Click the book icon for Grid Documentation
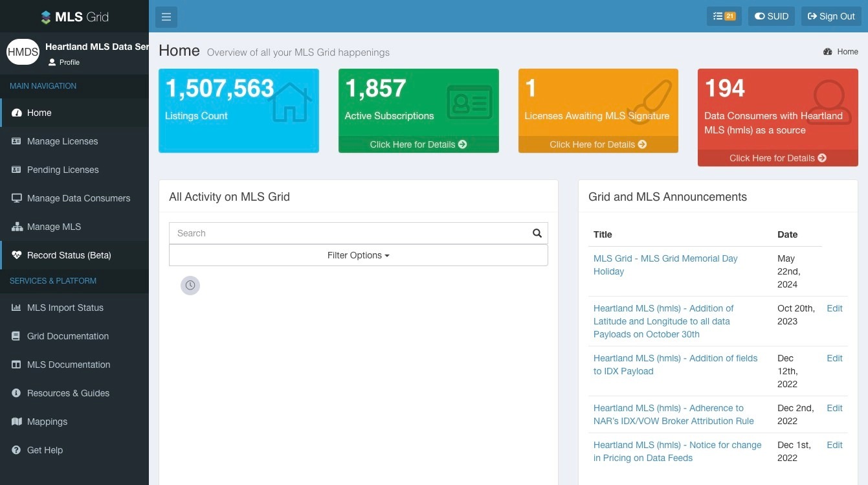868x485 pixels. tap(16, 336)
